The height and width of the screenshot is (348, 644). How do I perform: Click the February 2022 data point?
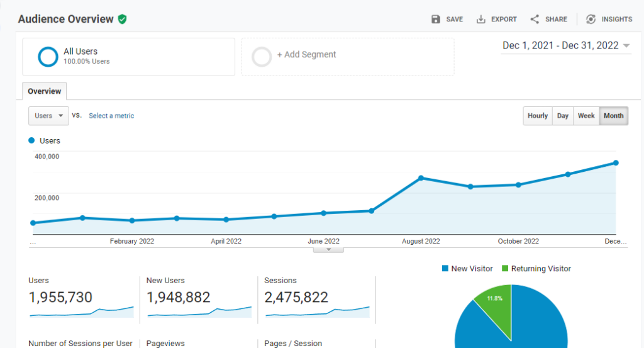pos(132,220)
